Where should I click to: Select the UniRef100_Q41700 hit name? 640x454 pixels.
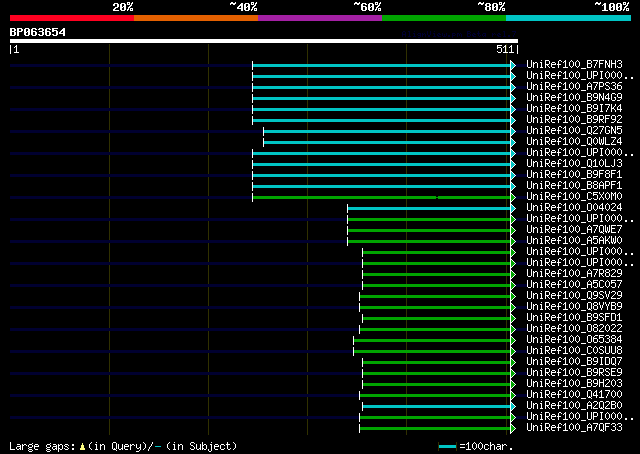pyautogui.click(x=574, y=395)
